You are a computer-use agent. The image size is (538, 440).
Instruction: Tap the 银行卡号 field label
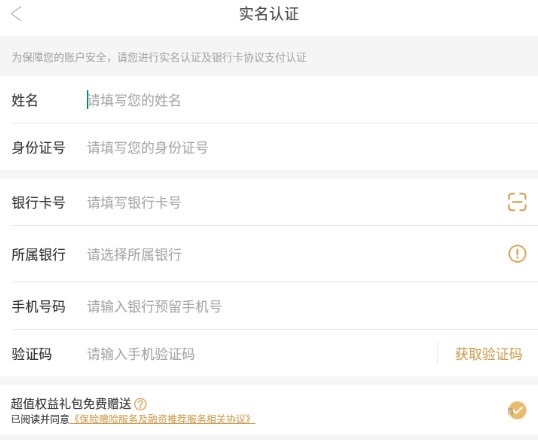point(38,202)
